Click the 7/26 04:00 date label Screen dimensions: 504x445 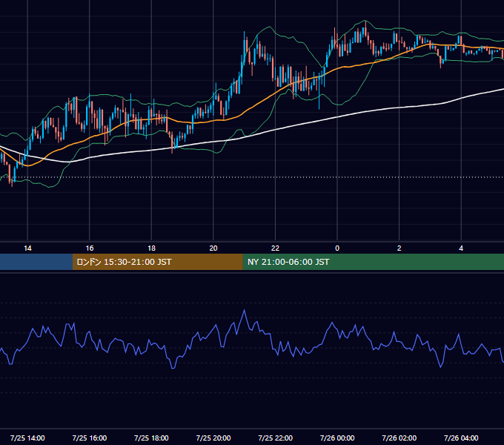point(461,438)
